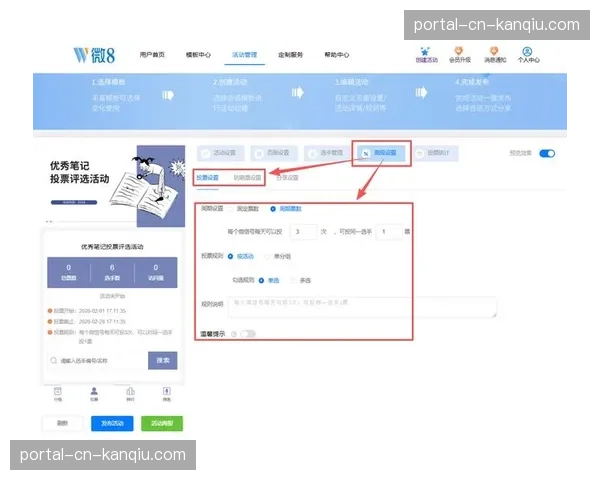Switch to the 活动设置 tab
Screen dimensions: 600x480
(x=221, y=153)
